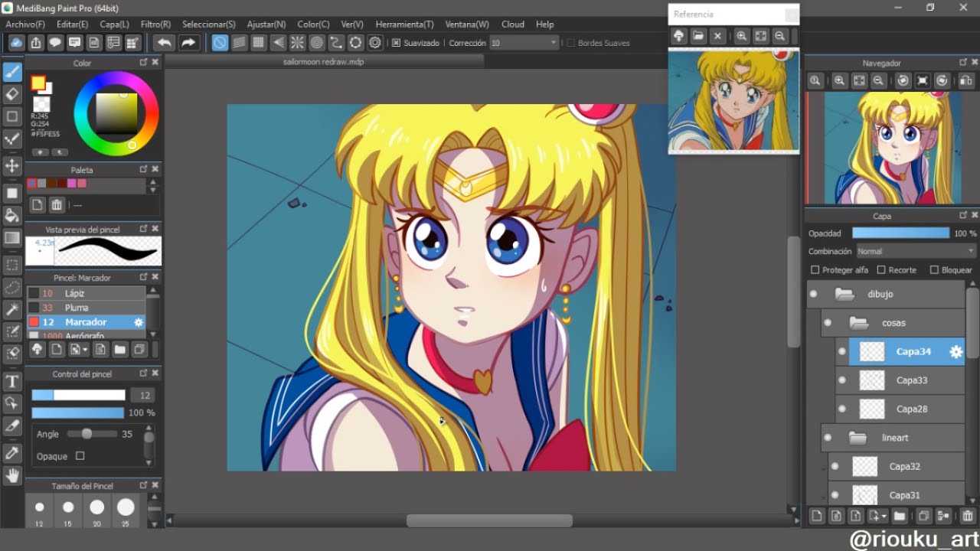Create new layer in Capa panel
Viewport: 980px width, 551px height.
pyautogui.click(x=817, y=517)
